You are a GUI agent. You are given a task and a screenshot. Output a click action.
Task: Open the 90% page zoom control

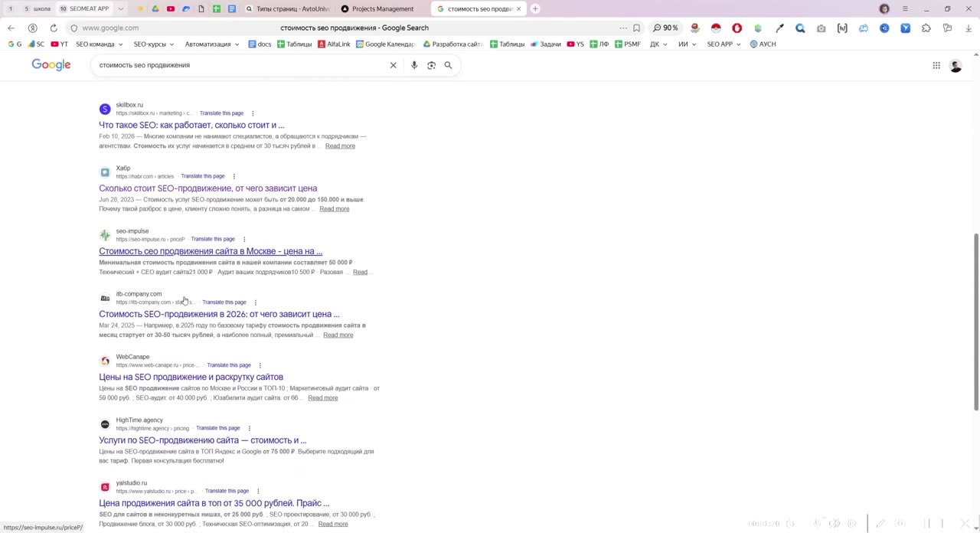(x=665, y=28)
